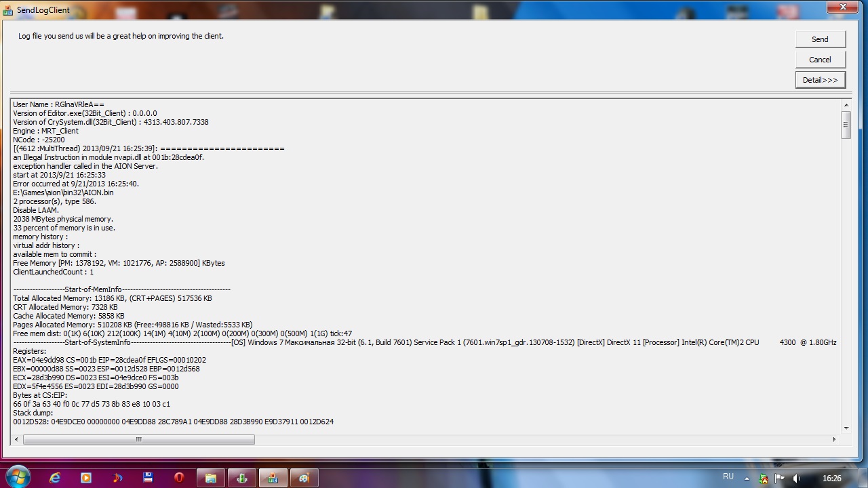Click the 'Error occurred at 9/21/2013' line
Viewport: 868px width, 488px height.
coord(76,184)
